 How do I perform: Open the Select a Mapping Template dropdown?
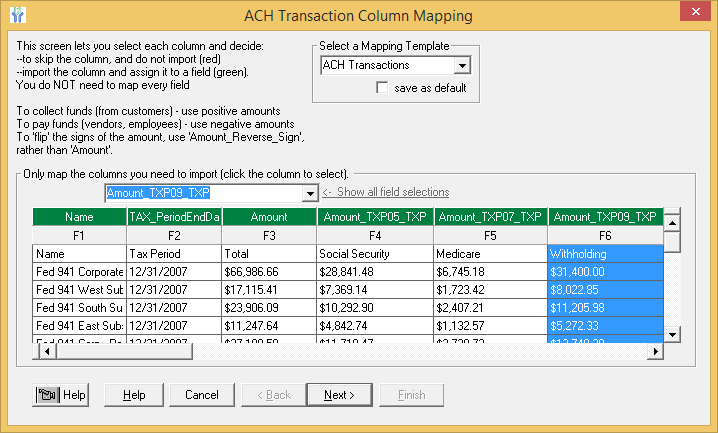coord(462,66)
